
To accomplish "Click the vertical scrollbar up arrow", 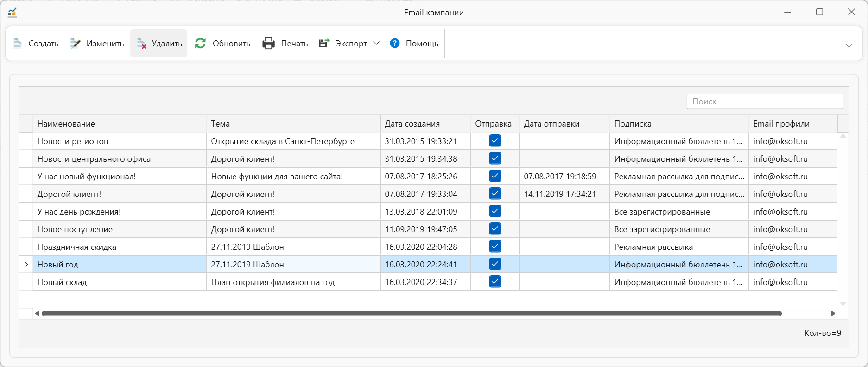I will pyautogui.click(x=843, y=136).
